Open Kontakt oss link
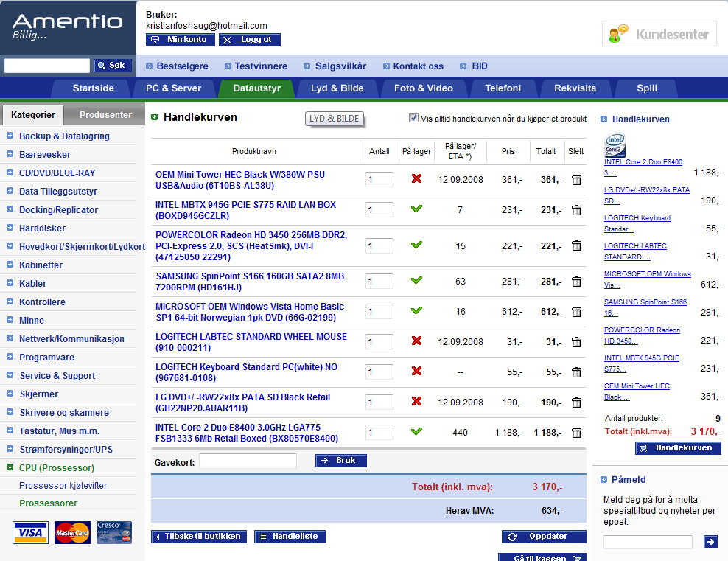The height and width of the screenshot is (561, 728). click(x=419, y=66)
